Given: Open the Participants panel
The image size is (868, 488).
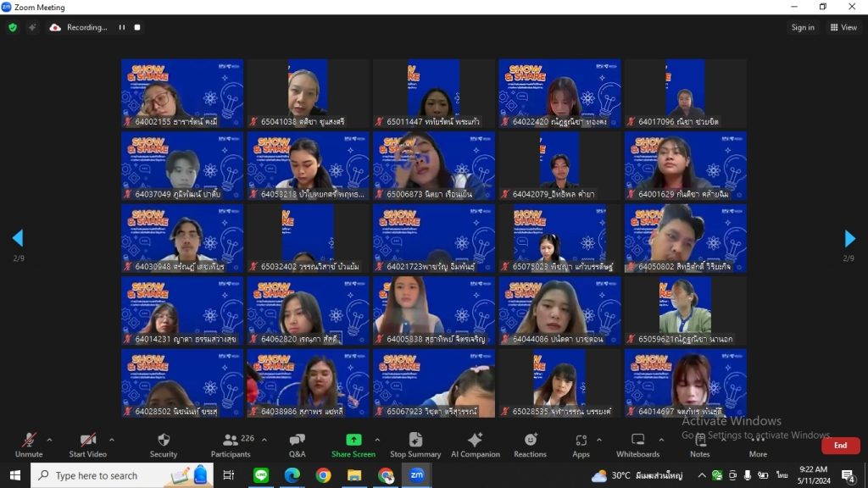Looking at the screenshot, I should (231, 446).
